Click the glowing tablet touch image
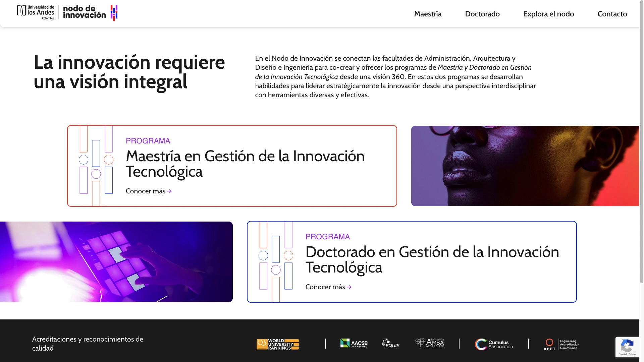This screenshot has width=644, height=362. (116, 262)
